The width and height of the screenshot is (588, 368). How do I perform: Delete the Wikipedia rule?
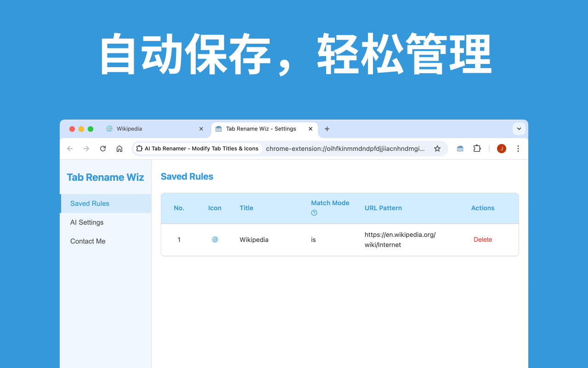tap(483, 239)
